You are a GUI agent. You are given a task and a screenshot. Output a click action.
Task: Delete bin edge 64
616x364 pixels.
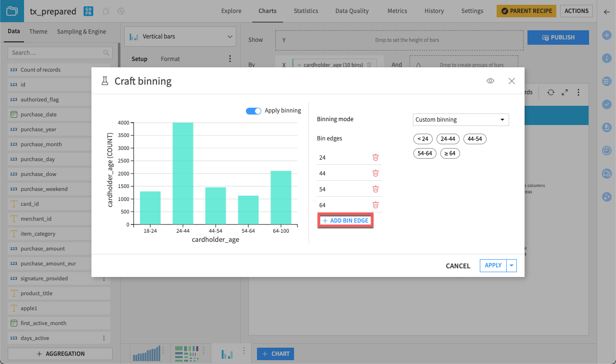pos(375,205)
